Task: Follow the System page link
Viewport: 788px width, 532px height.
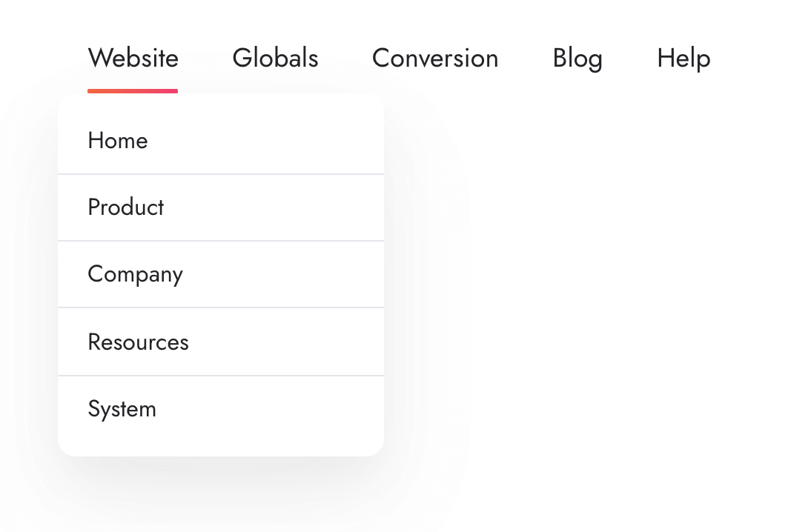Action: pyautogui.click(x=122, y=409)
